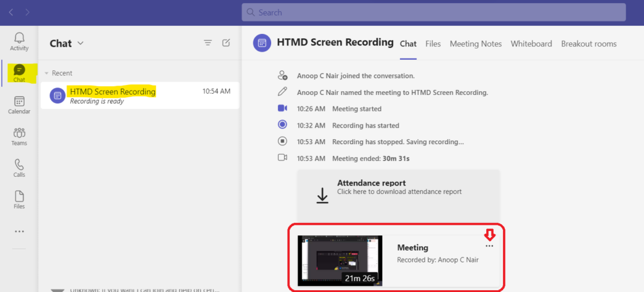
Task: Click 'Anoop C Nair joined the conversation' text
Action: coord(356,76)
